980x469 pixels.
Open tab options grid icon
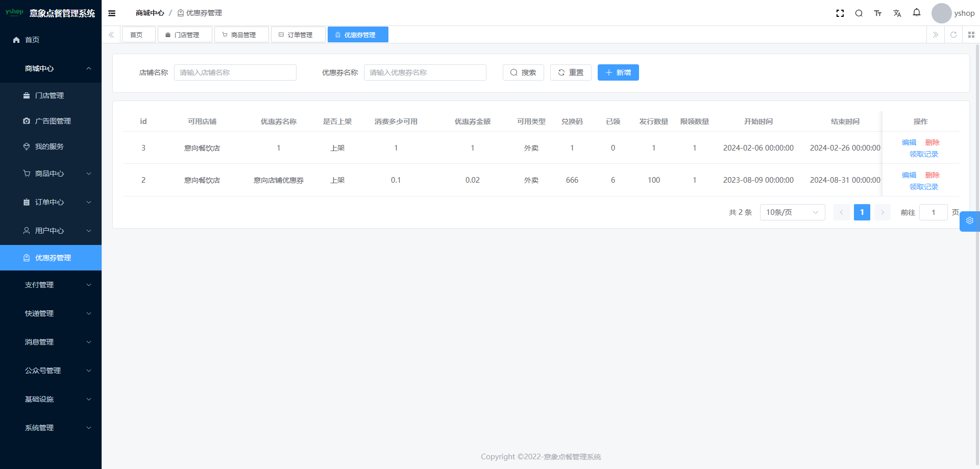pos(971,35)
